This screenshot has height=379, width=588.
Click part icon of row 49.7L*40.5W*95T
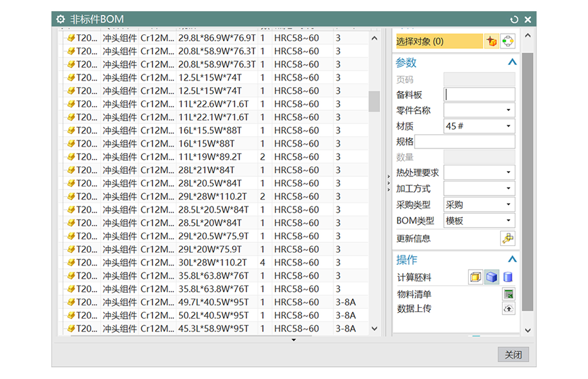[x=71, y=302]
